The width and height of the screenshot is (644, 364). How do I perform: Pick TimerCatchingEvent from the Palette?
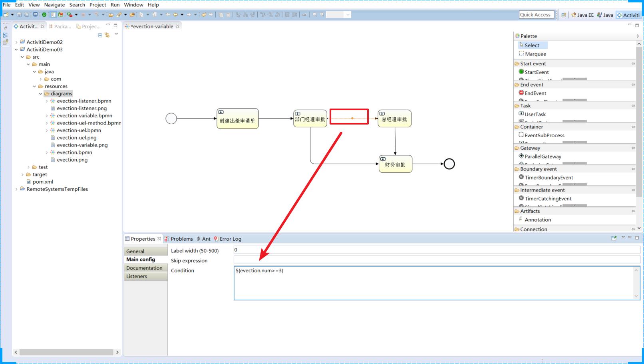pos(545,198)
